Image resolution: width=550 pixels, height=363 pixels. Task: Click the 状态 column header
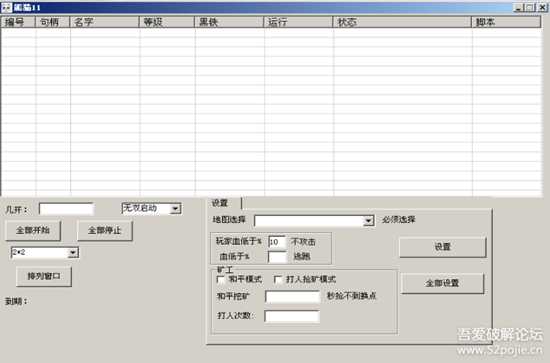pos(402,22)
